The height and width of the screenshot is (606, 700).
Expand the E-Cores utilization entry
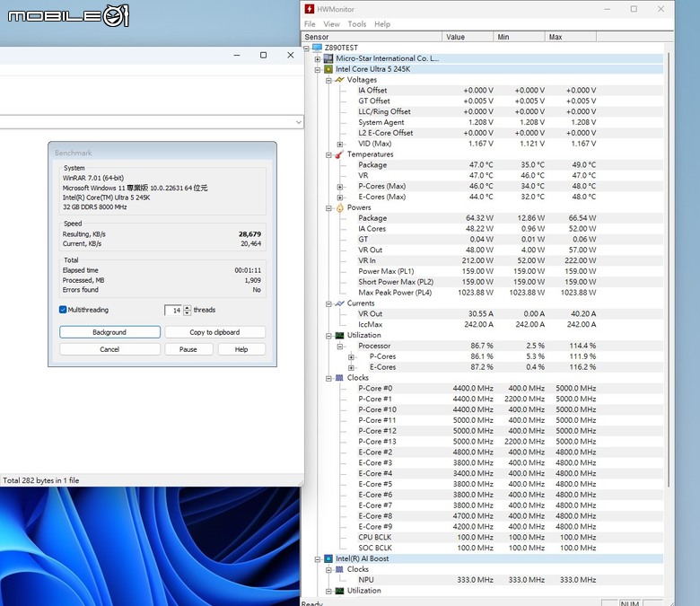(351, 368)
